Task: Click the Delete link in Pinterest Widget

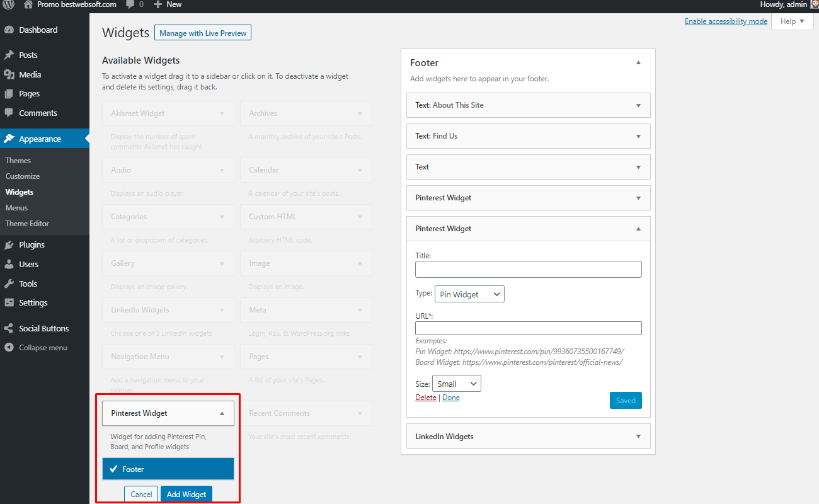Action: pyautogui.click(x=426, y=398)
